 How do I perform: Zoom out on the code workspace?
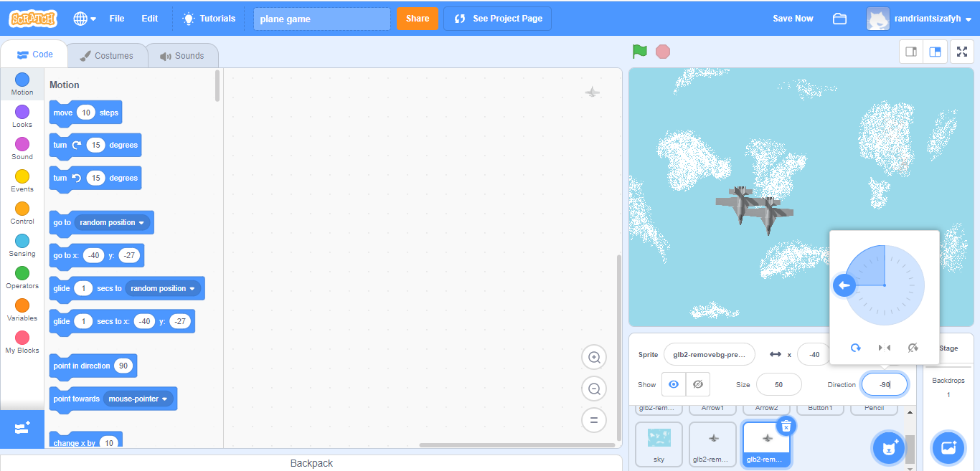pyautogui.click(x=594, y=389)
